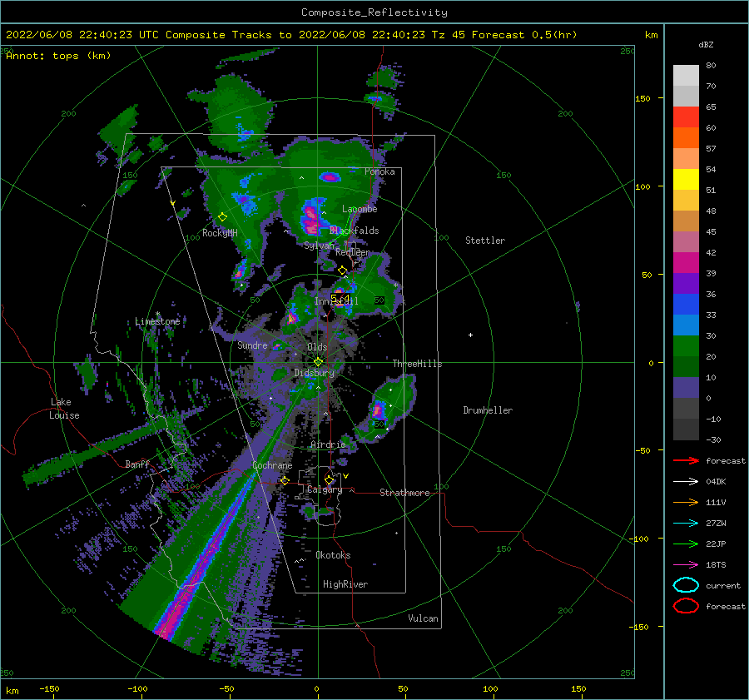The image size is (749, 700).
Task: Click the magenta 18TS track arrow
Action: tap(686, 565)
